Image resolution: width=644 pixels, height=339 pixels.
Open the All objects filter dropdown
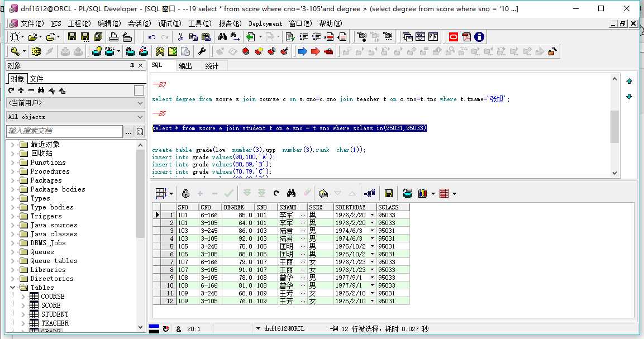pyautogui.click(x=140, y=117)
